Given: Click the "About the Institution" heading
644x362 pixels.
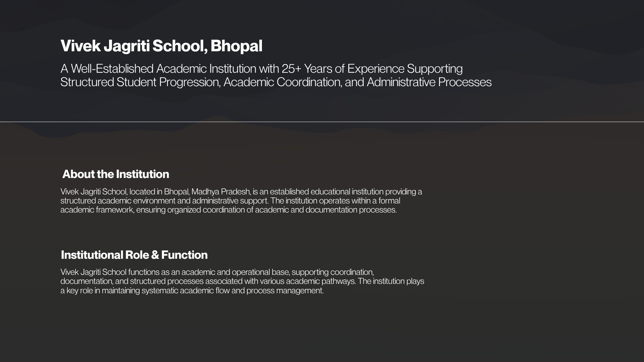Looking at the screenshot, I should pos(115,174).
